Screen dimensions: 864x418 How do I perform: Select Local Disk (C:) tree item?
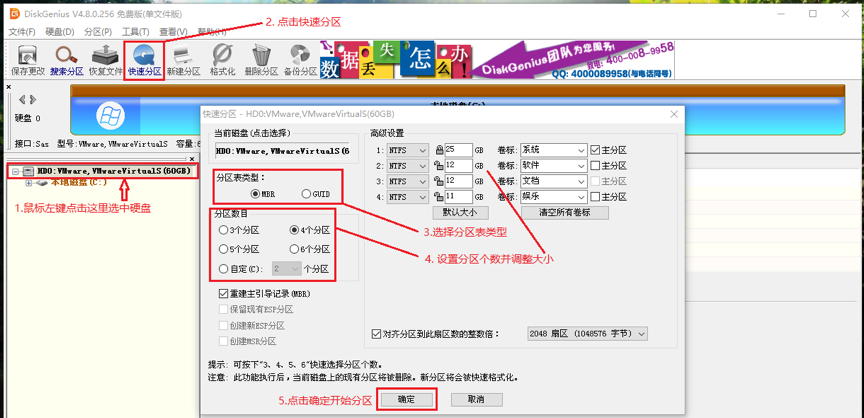pos(79,182)
